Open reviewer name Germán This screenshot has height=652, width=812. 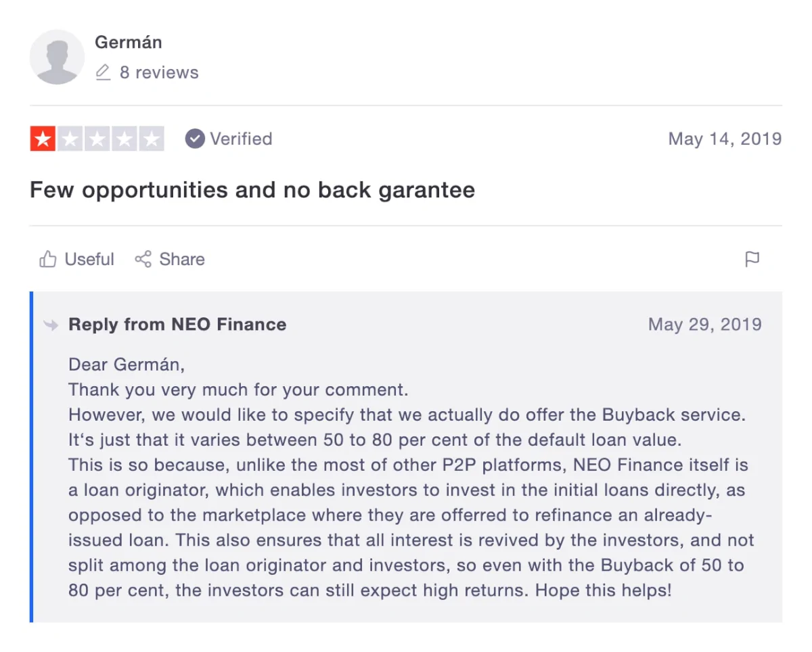[x=129, y=42]
